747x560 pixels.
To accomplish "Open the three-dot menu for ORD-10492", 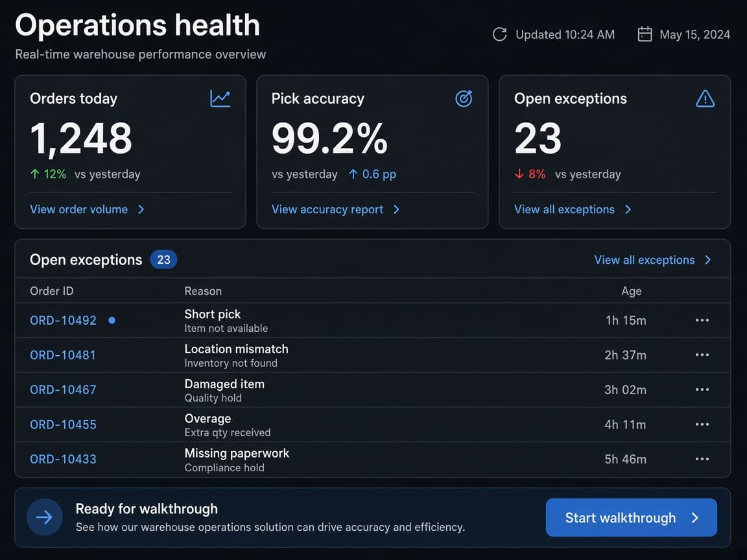I will (702, 320).
